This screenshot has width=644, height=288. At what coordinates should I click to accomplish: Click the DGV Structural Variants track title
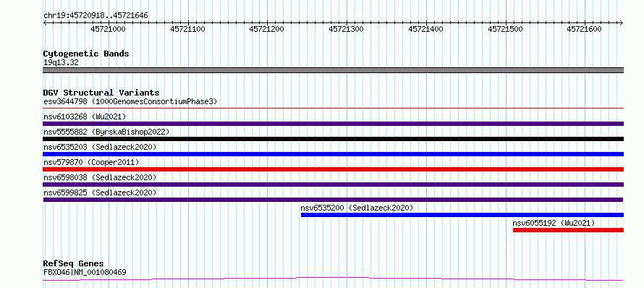(x=101, y=93)
